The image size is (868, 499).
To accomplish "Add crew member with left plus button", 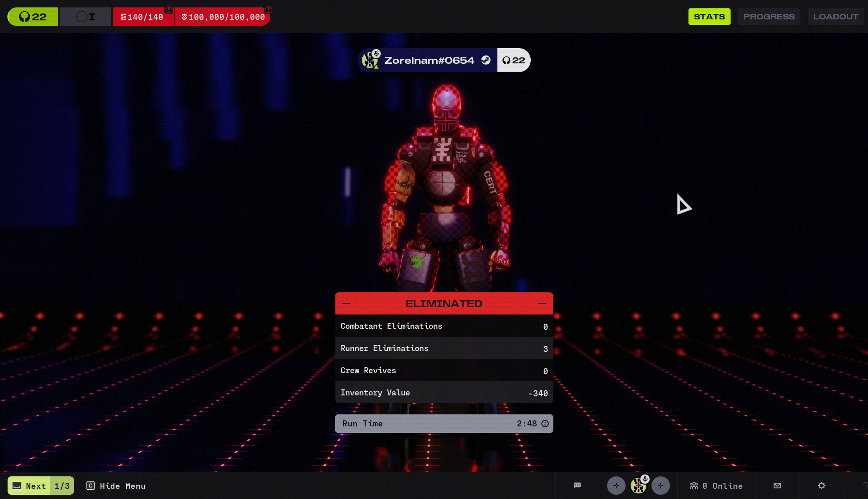I will [x=616, y=486].
